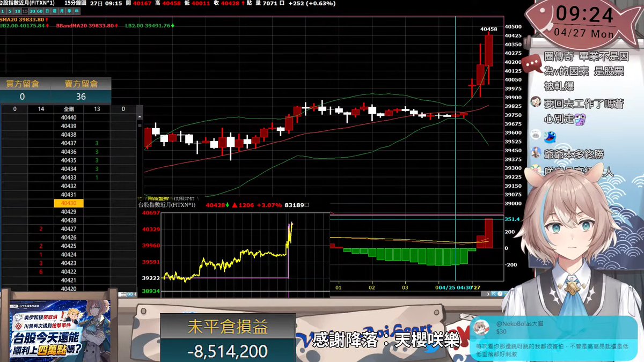644x362 pixels.
Task: Click the order ladder scroll-up arrow
Action: click(x=140, y=116)
